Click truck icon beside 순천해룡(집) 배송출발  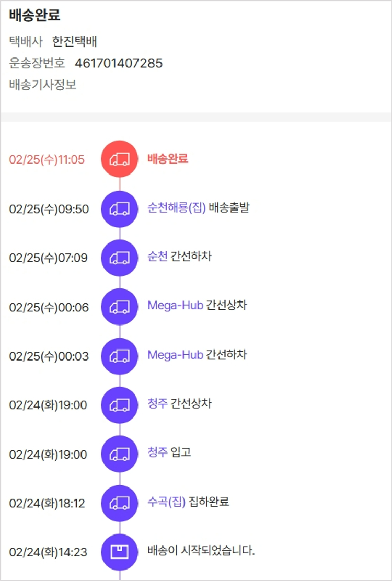coord(120,208)
